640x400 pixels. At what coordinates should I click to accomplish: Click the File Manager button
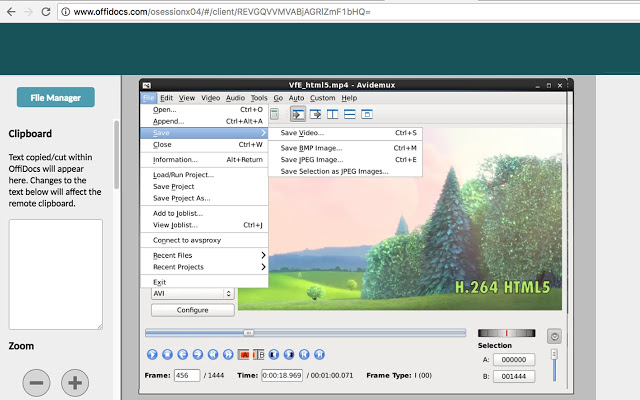[56, 98]
